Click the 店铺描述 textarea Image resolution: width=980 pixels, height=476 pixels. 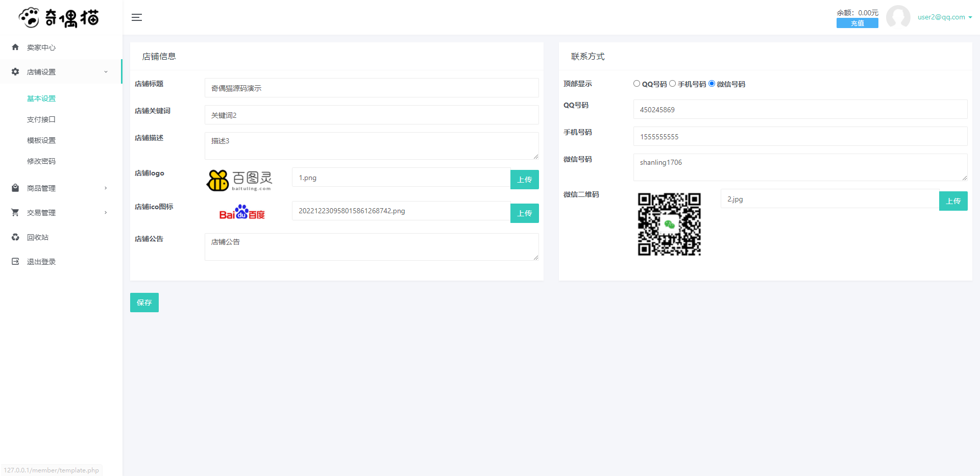[372, 146]
